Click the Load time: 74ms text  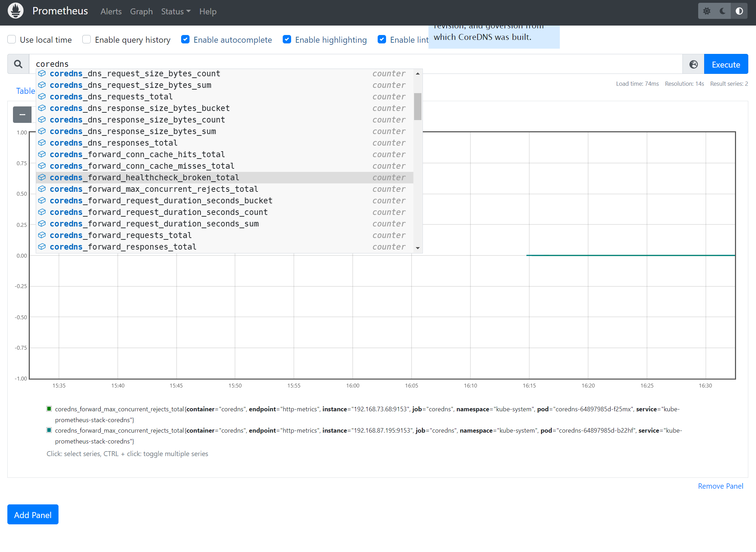pos(637,84)
